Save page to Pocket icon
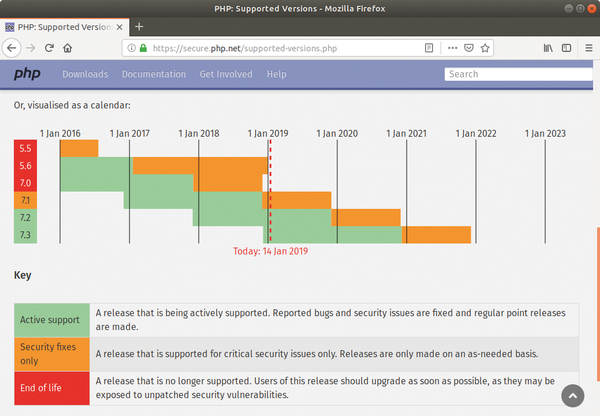 coord(469,48)
